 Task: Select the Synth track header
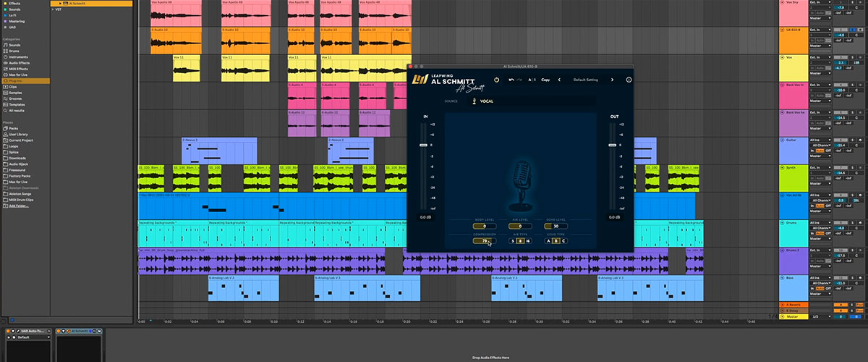click(793, 178)
